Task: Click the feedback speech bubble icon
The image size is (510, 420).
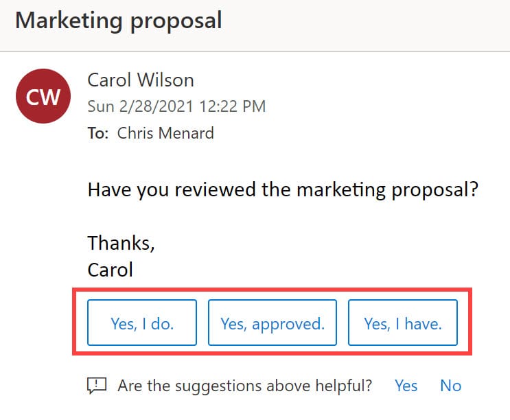Action: [97, 386]
